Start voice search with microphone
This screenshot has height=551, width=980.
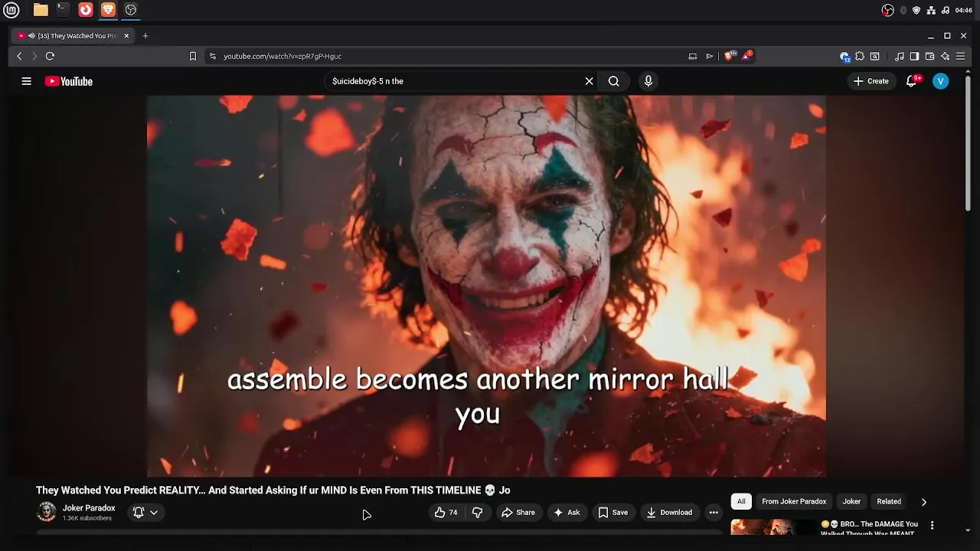(648, 81)
